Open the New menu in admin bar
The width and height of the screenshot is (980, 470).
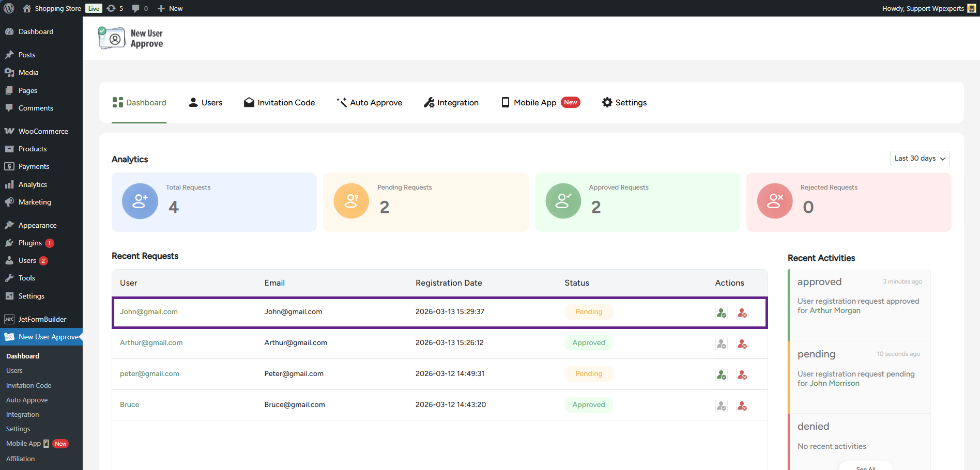[x=170, y=8]
